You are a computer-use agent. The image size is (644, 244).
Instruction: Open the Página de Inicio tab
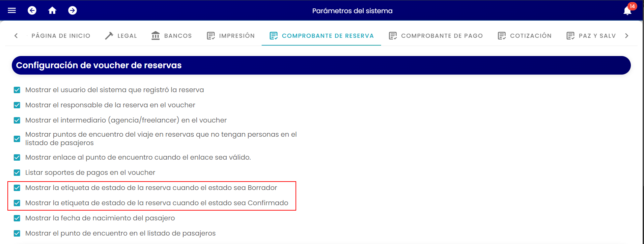[61, 36]
